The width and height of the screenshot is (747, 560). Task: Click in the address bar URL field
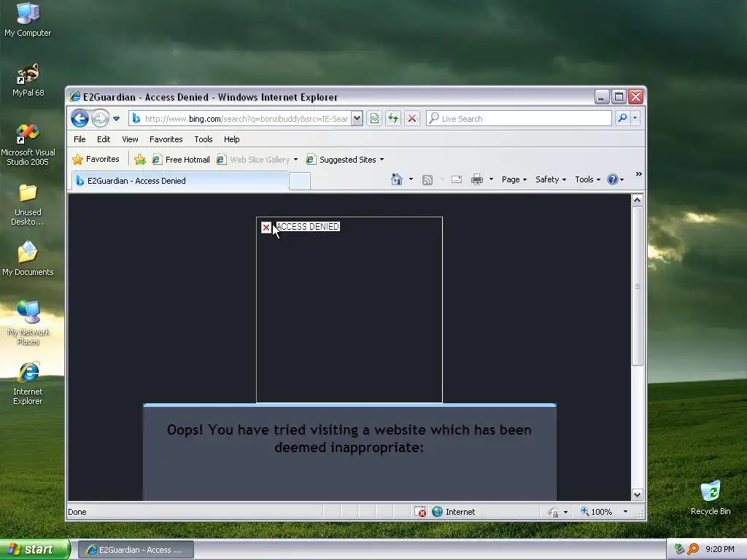coord(247,119)
